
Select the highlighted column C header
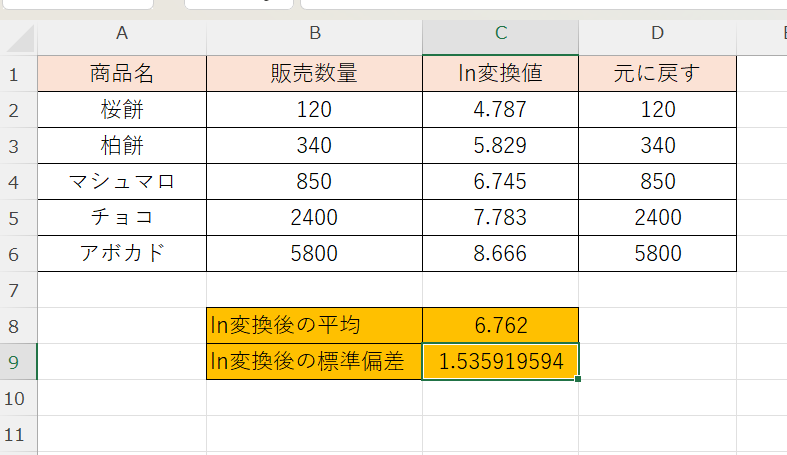point(500,34)
